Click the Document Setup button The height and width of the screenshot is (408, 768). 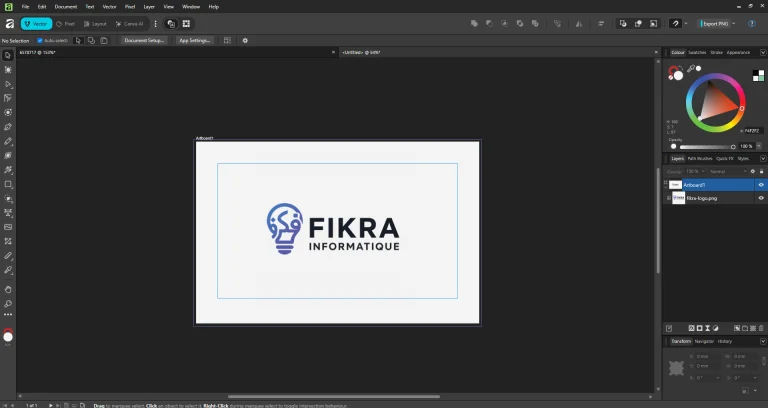click(144, 41)
